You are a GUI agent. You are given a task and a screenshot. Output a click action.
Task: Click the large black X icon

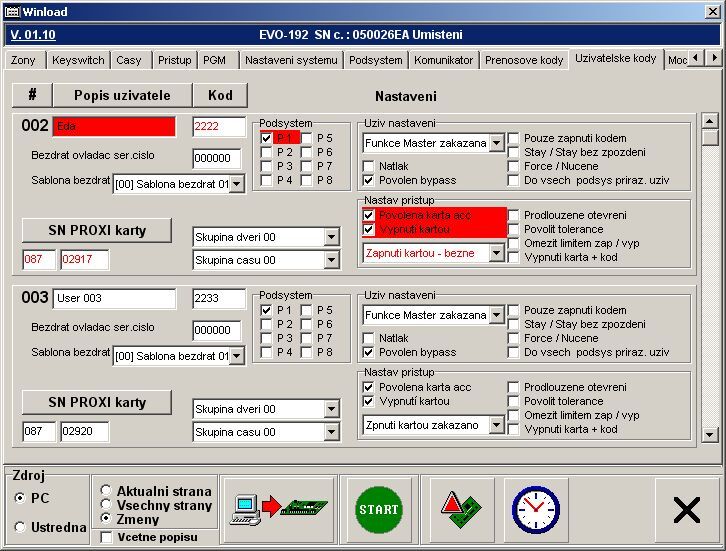(x=686, y=510)
